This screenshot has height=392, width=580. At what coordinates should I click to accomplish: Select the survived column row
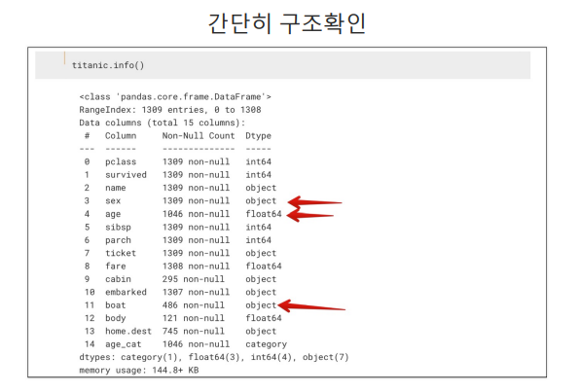point(178,175)
